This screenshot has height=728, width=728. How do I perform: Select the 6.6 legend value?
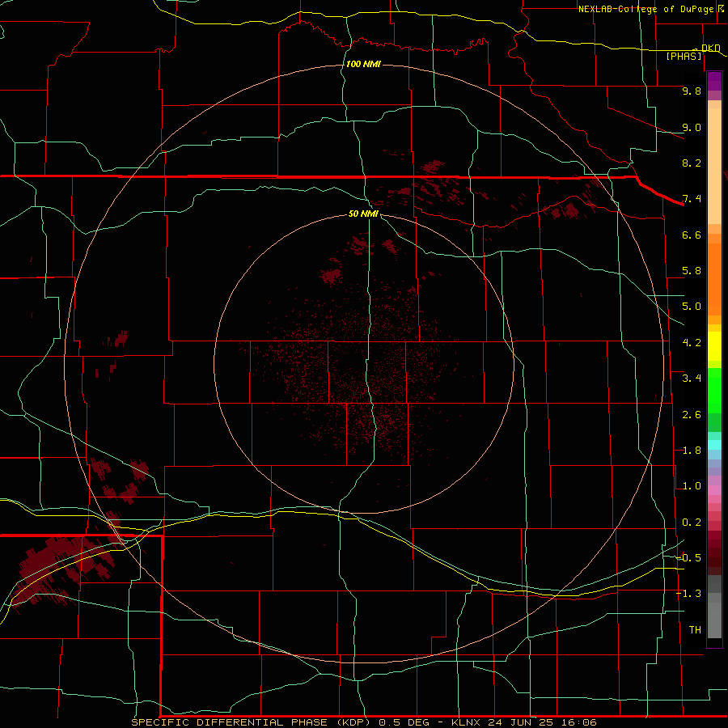click(692, 235)
